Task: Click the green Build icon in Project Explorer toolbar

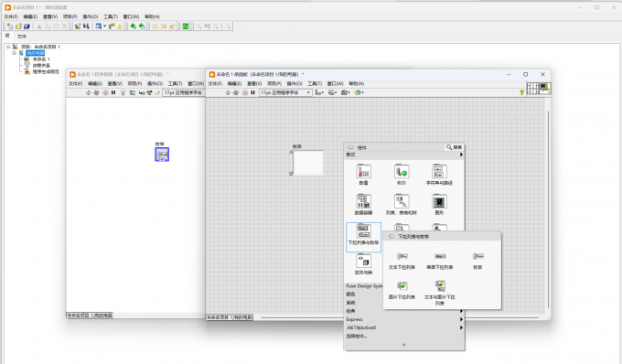Action: point(185,27)
